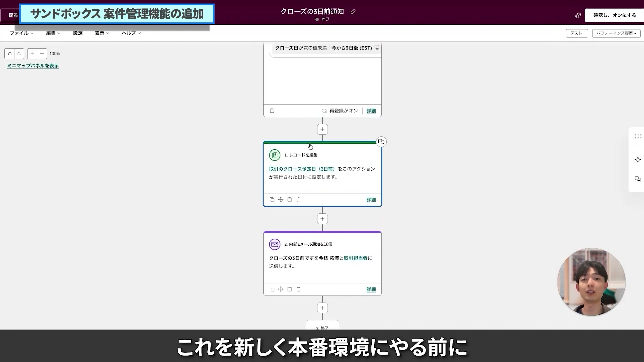Viewport: 644px width, 362px height.
Task: Open the 編集 menu
Action: pyautogui.click(x=53, y=33)
